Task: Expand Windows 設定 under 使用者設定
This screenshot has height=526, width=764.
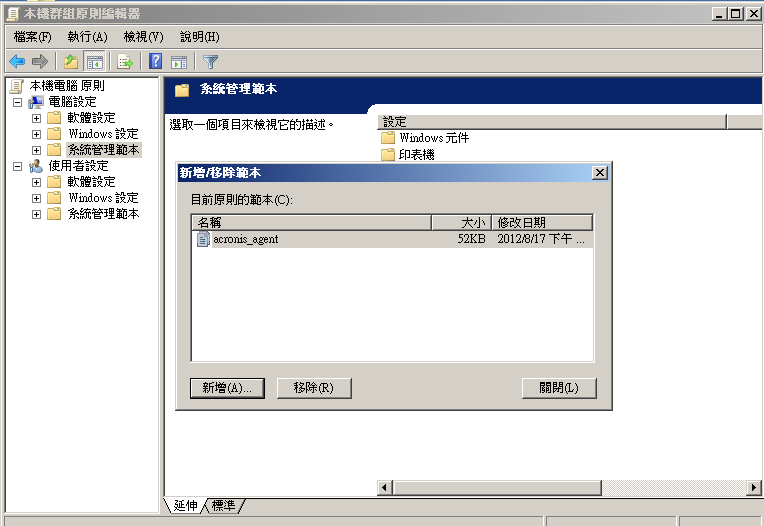Action: [36, 199]
